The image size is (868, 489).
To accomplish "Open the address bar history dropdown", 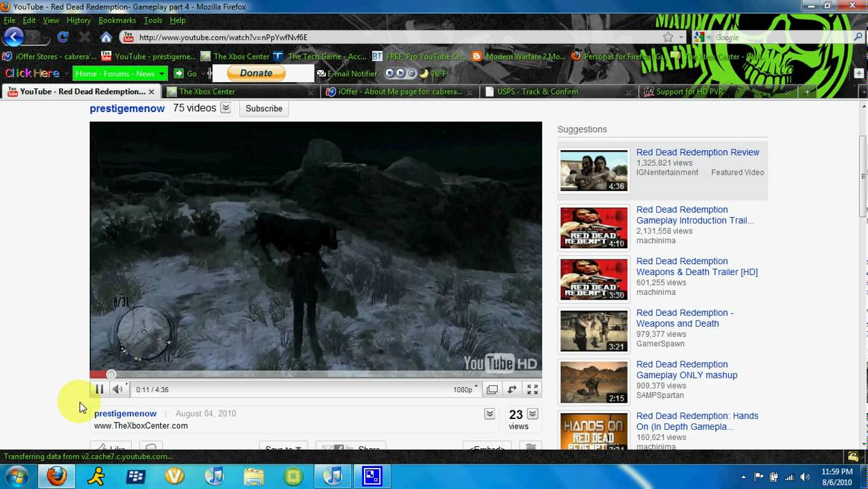I will pos(681,37).
